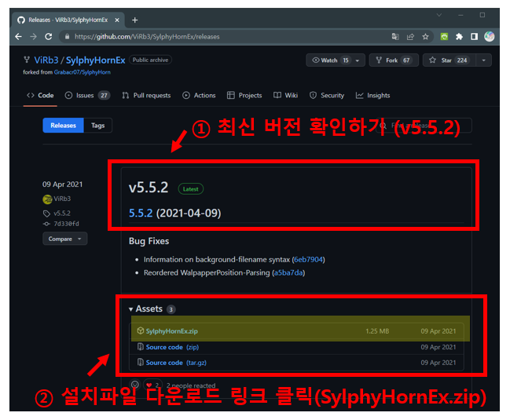Open commit 6eb7904 link
Image resolution: width=510 pixels, height=420 pixels.
click(x=309, y=260)
